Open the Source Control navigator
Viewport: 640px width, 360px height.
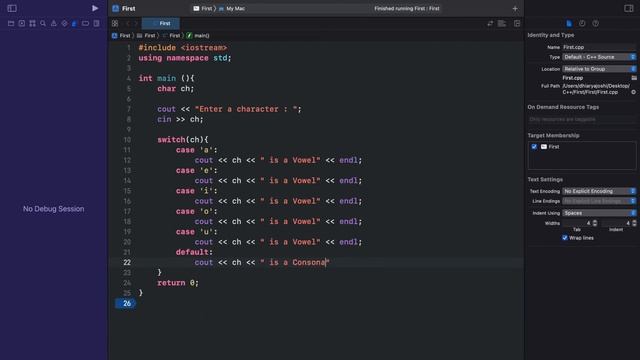[22, 24]
